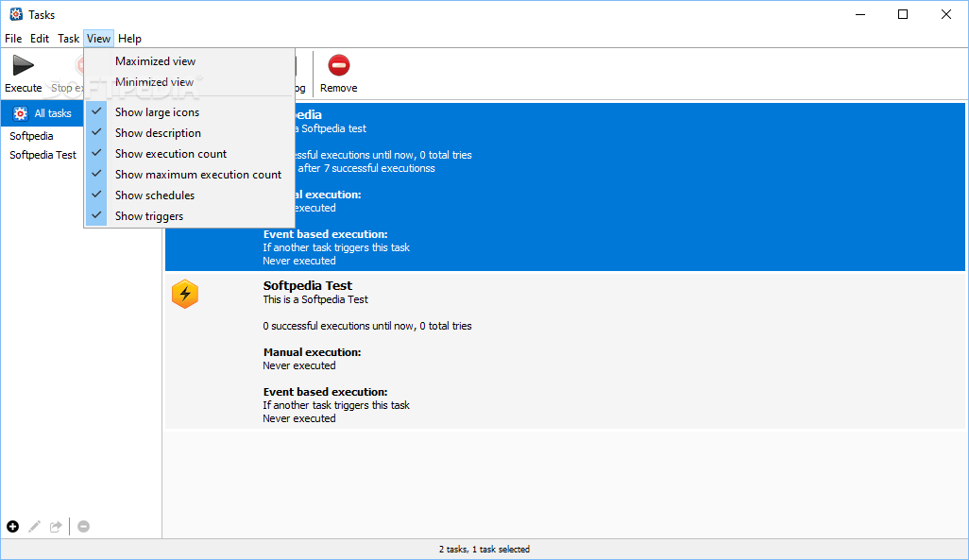The height and width of the screenshot is (560, 969).
Task: Click the Remove toolbar label
Action: click(x=339, y=88)
